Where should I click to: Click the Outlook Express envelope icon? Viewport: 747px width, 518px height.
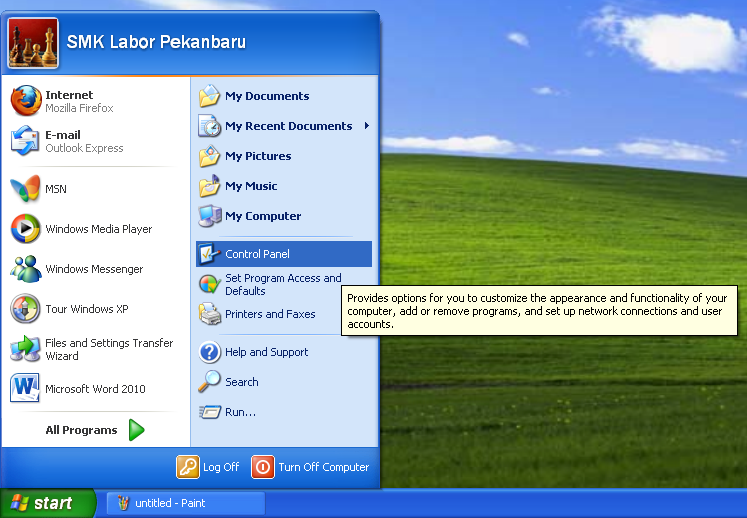(25, 141)
